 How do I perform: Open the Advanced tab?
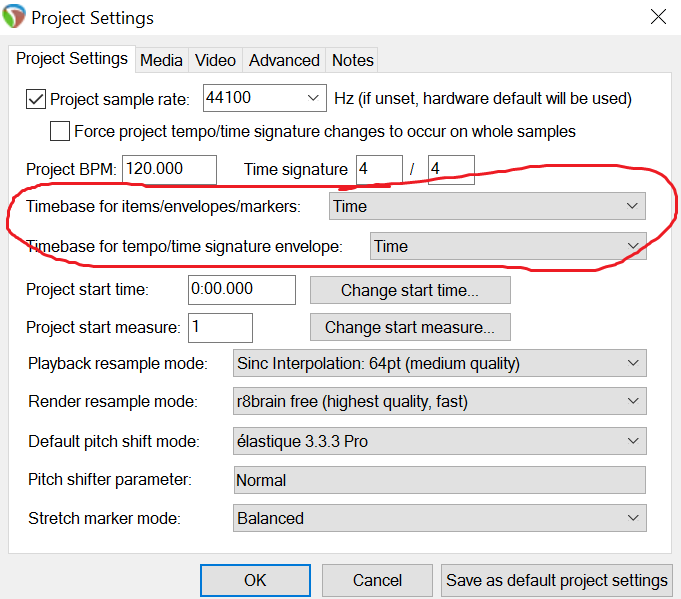pyautogui.click(x=284, y=60)
